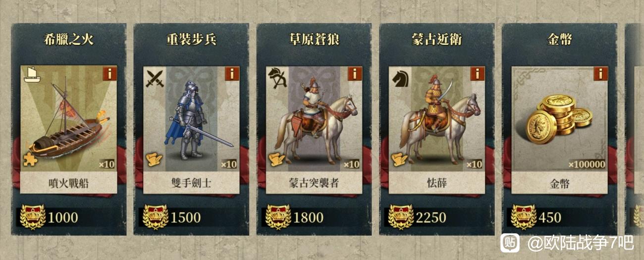Screen dimensions: 644x260
Task: Select the gold coins pile image
Action: point(560,118)
